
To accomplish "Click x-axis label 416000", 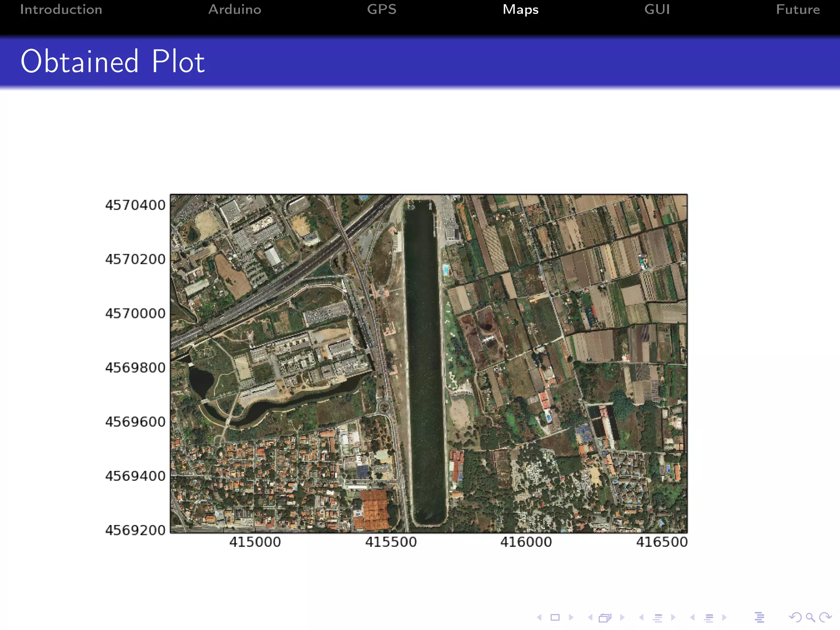I will click(526, 542).
